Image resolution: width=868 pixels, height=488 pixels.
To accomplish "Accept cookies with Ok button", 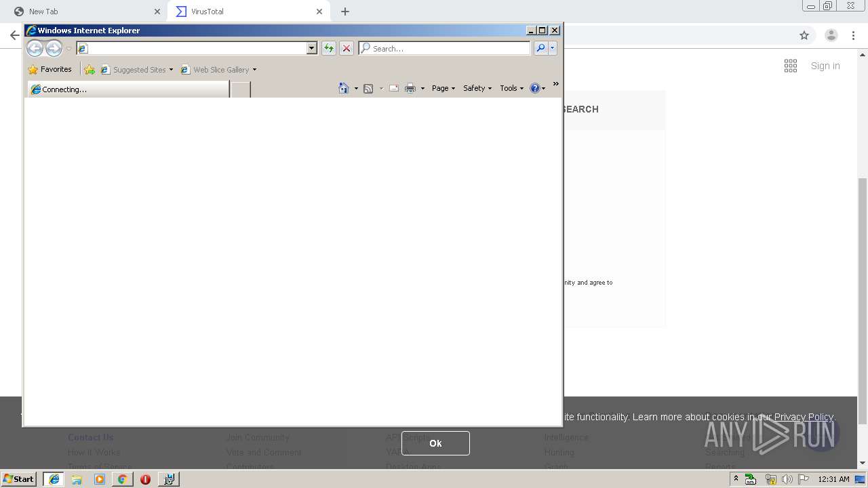I will tap(435, 443).
